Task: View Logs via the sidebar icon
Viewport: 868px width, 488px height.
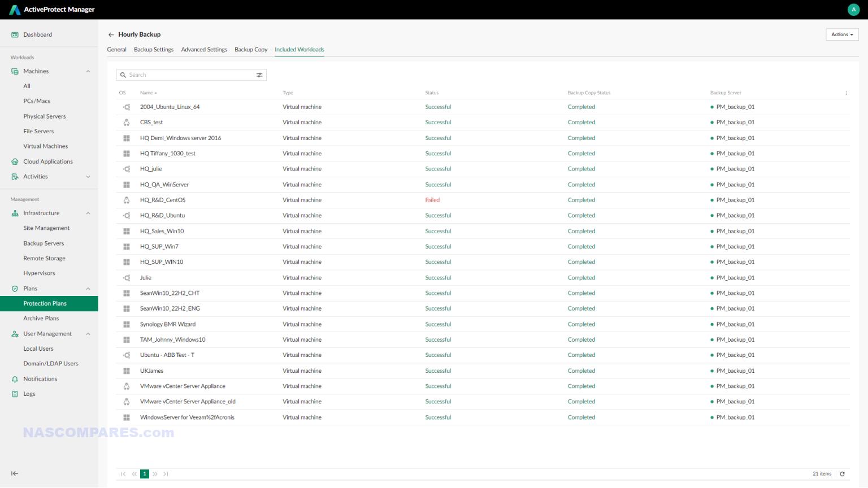Action: 15,394
